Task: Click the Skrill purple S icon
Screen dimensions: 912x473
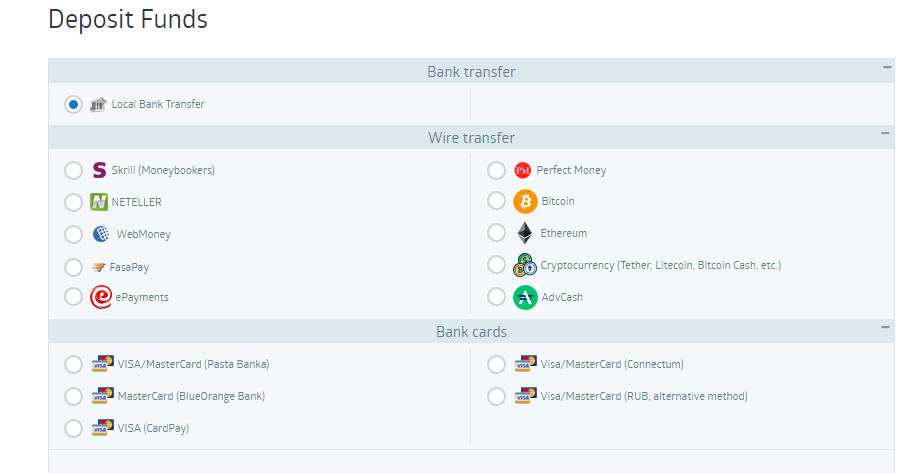Action: [99, 170]
